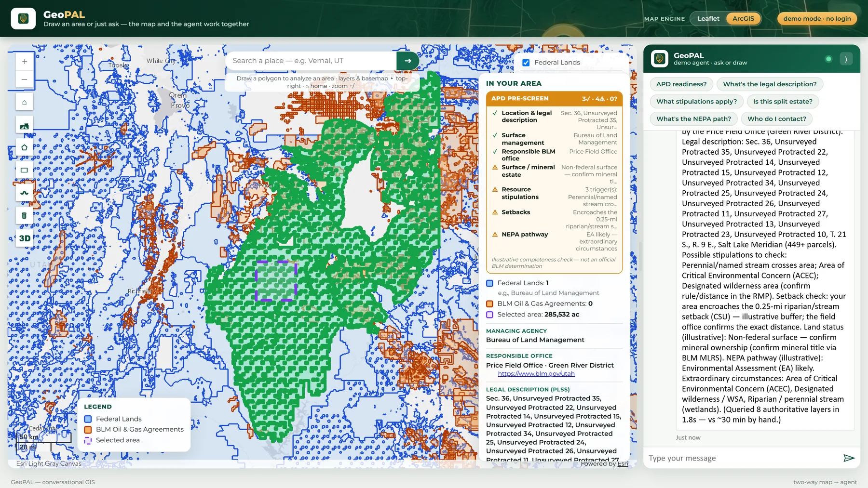This screenshot has width=868, height=488.
Task: Click the Federal Lands legend swatch
Action: pos(88,419)
